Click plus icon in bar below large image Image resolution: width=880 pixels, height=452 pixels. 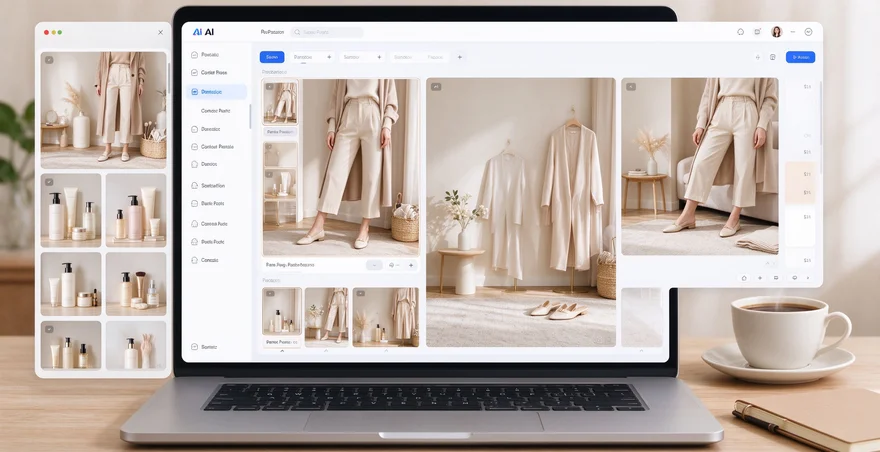[x=411, y=266]
